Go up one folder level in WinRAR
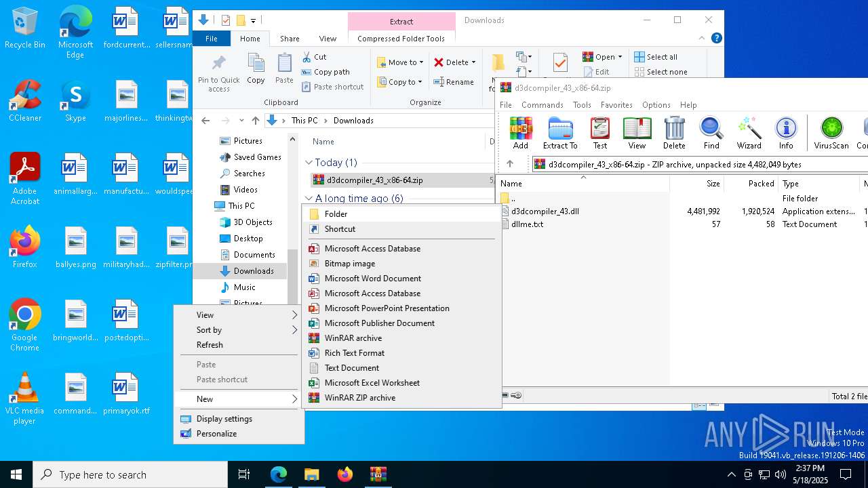The width and height of the screenshot is (868, 488). click(510, 164)
